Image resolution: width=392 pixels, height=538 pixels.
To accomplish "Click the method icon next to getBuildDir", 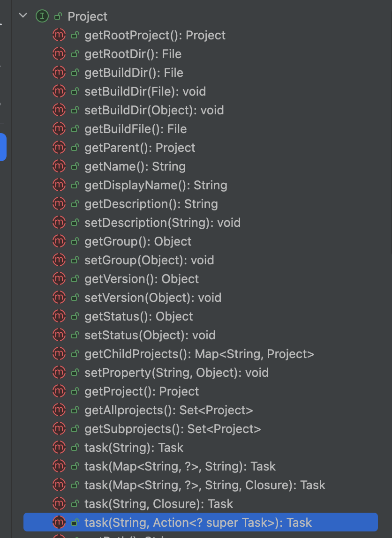I will pyautogui.click(x=59, y=72).
